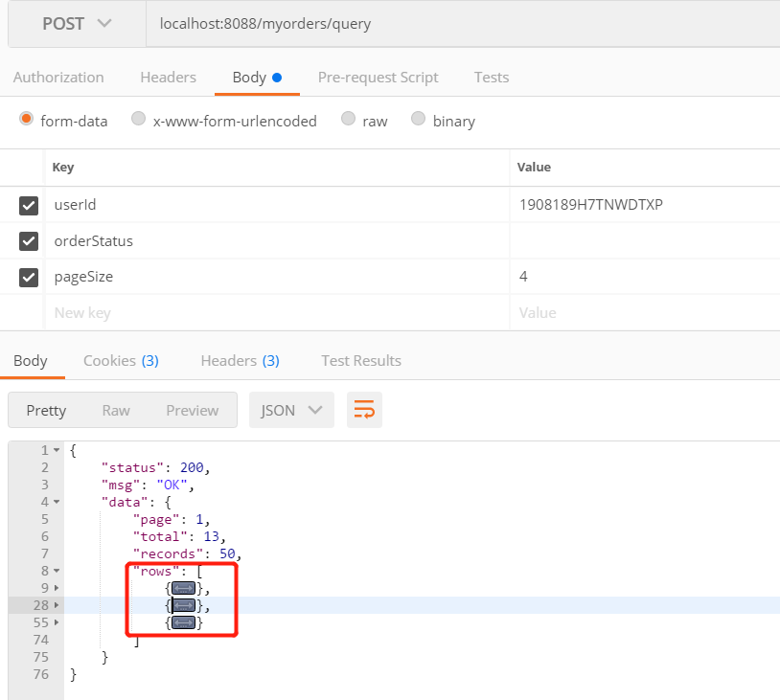Uncheck the orderStatus parameter checkbox
Image resolution: width=780 pixels, height=700 pixels.
click(29, 241)
